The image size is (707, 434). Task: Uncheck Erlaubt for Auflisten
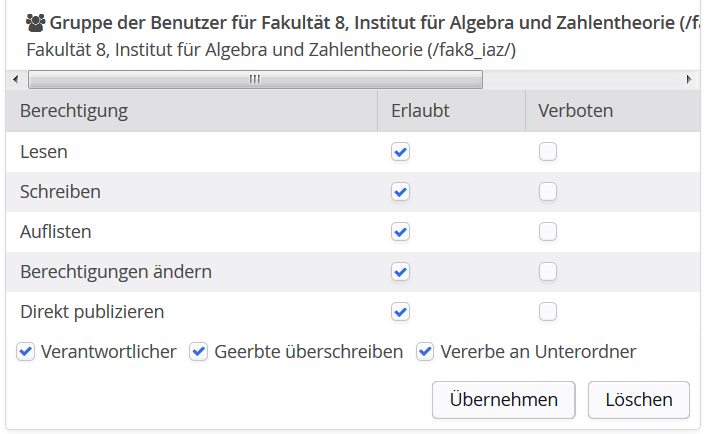400,232
